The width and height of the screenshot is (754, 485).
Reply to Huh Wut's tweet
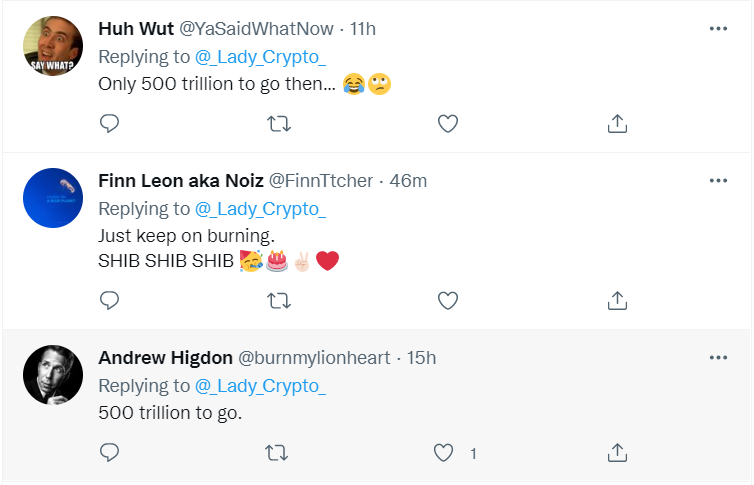coord(111,123)
